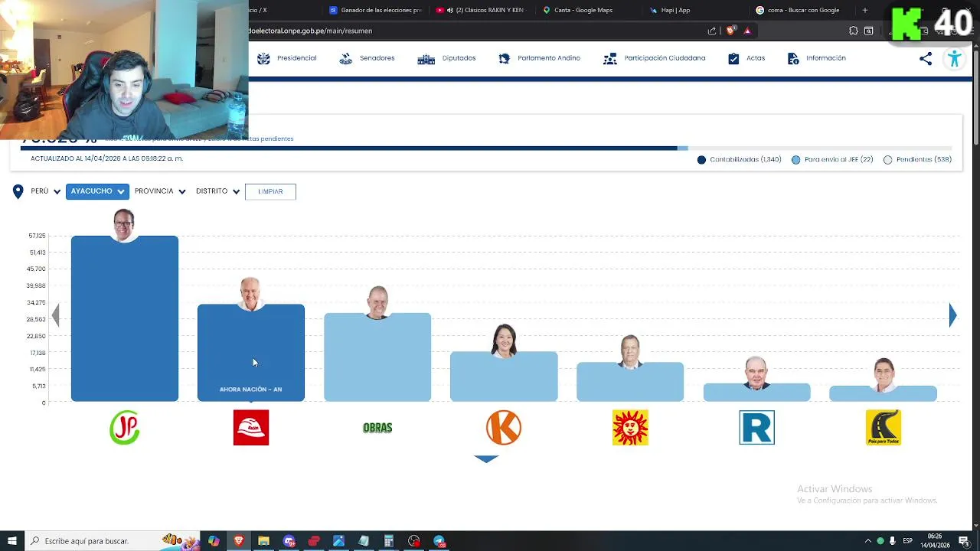Image resolution: width=980 pixels, height=551 pixels.
Task: Open a new browser tab
Action: coord(865,10)
